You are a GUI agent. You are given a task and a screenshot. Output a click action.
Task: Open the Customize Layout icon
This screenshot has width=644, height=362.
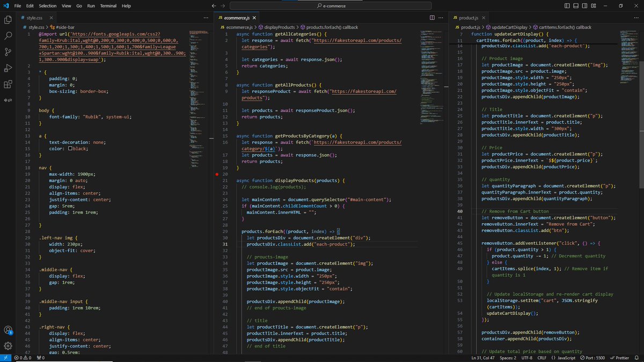click(594, 6)
